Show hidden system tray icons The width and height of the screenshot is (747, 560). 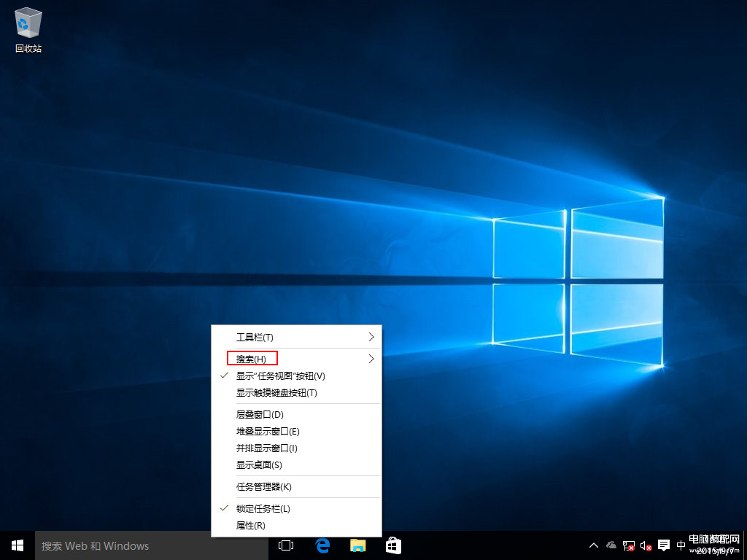[594, 545]
